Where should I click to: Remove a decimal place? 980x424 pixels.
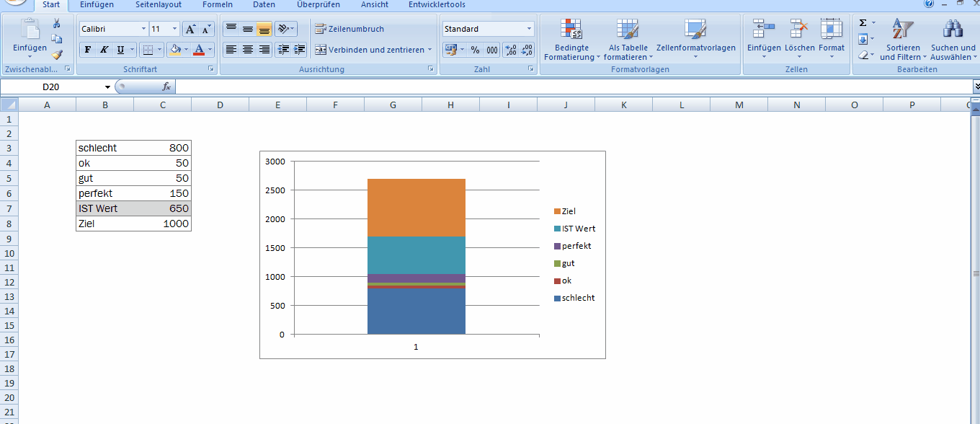point(527,50)
